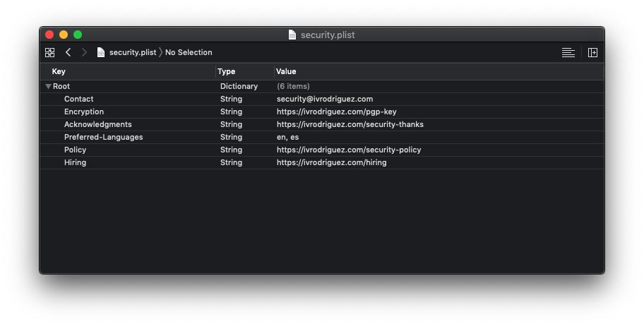Open security.plist jump bar path segment
644x326 pixels.
(132, 52)
